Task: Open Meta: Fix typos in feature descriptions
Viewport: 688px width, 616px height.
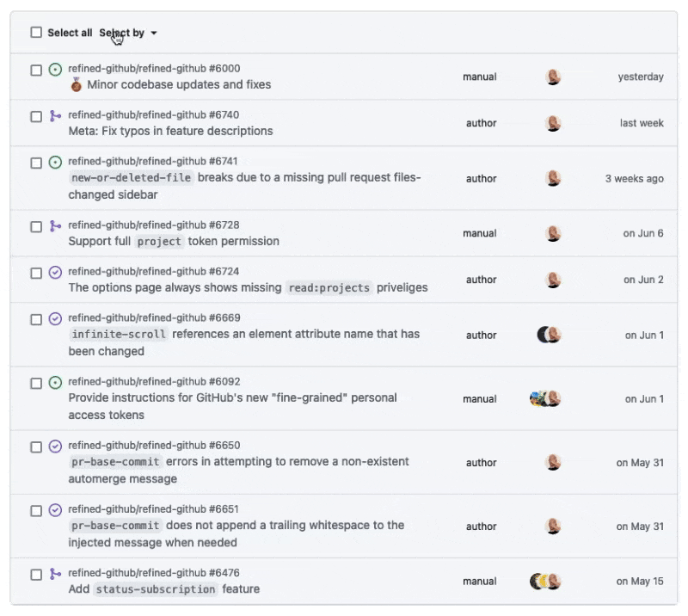Action: pos(170,131)
